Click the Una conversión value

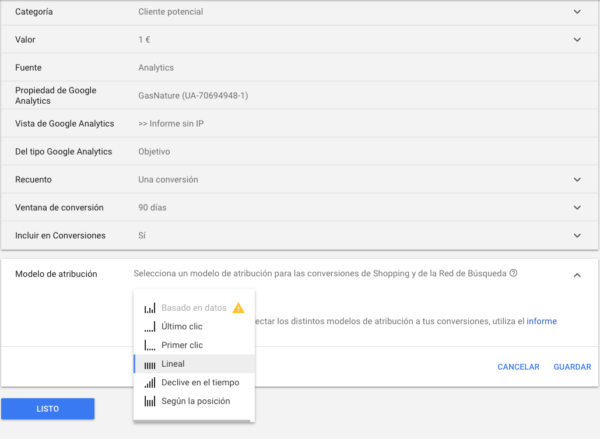168,180
